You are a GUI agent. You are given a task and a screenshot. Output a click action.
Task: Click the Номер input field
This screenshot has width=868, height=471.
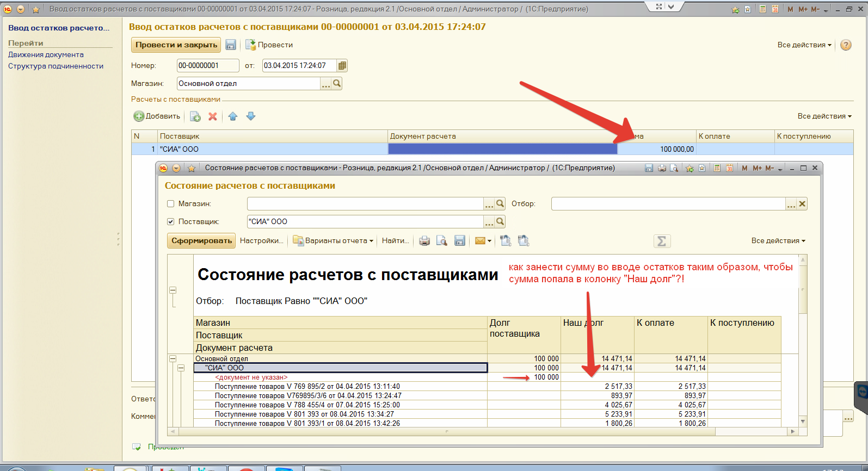[208, 66]
